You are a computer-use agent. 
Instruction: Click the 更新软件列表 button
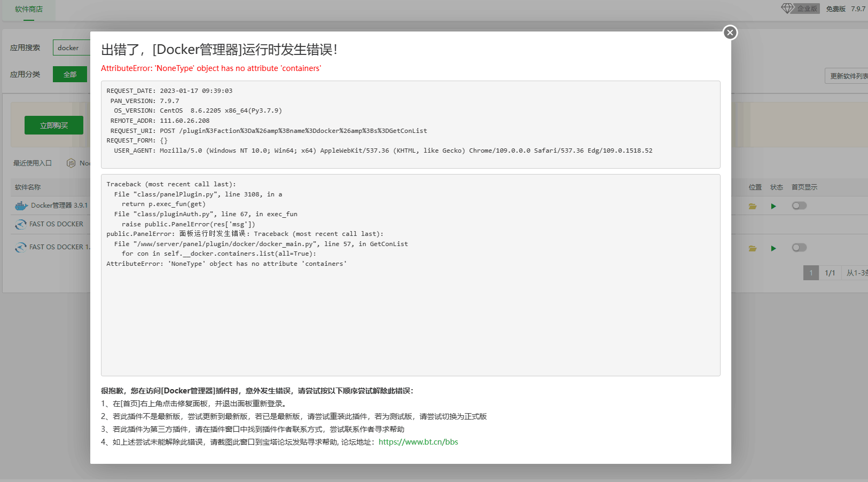(x=847, y=76)
